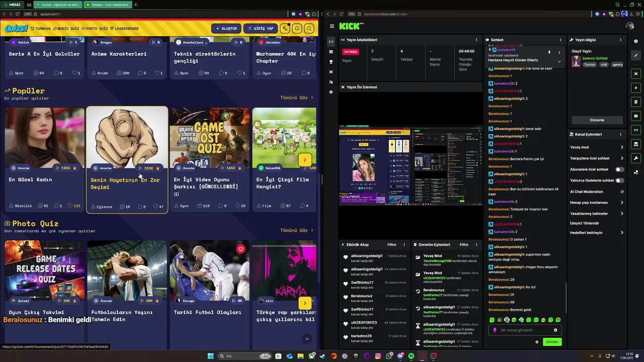Open Denetim Eylemleri Filtre dropdown
Screen dimensions: 644x362
click(464, 245)
